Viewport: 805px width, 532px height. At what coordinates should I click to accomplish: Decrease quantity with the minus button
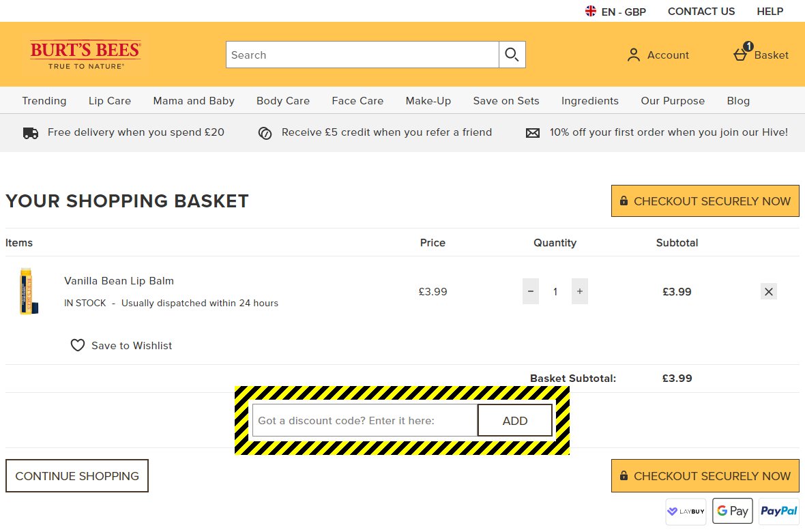(531, 291)
